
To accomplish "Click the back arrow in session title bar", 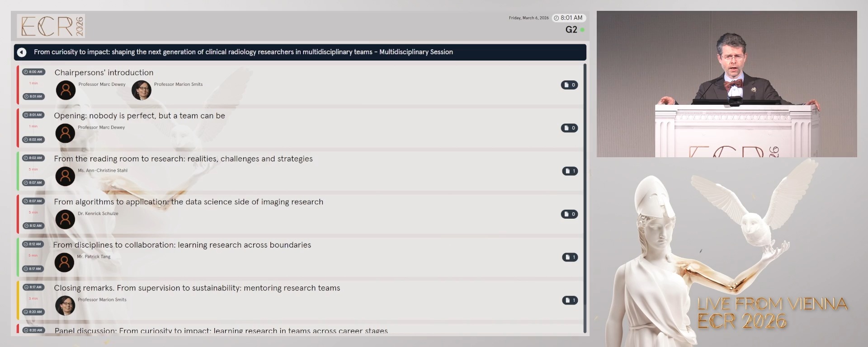I will [x=22, y=52].
